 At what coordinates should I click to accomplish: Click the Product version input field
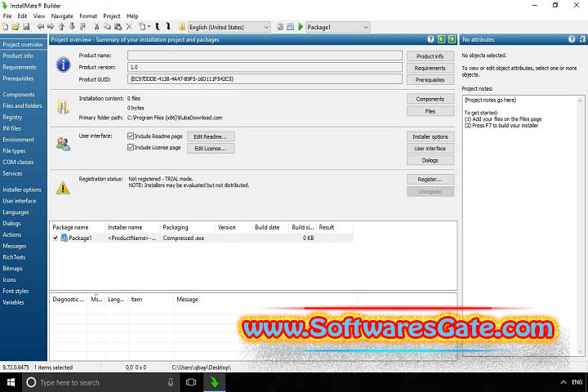265,67
